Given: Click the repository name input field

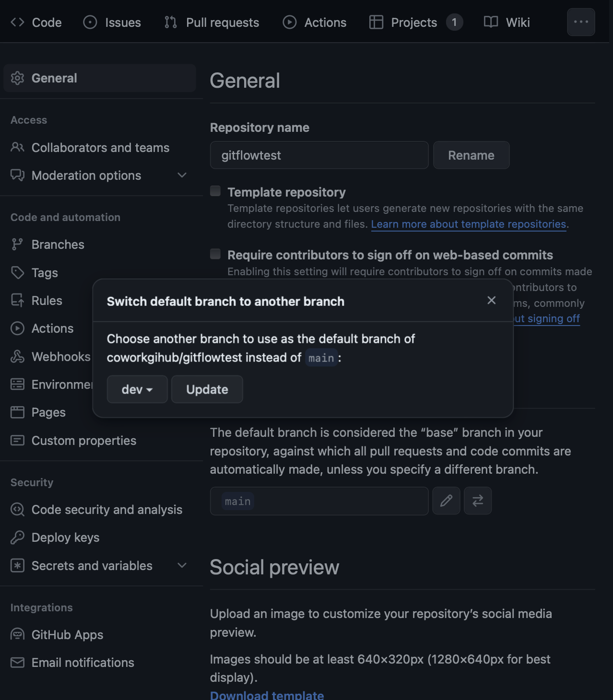Looking at the screenshot, I should pos(319,155).
